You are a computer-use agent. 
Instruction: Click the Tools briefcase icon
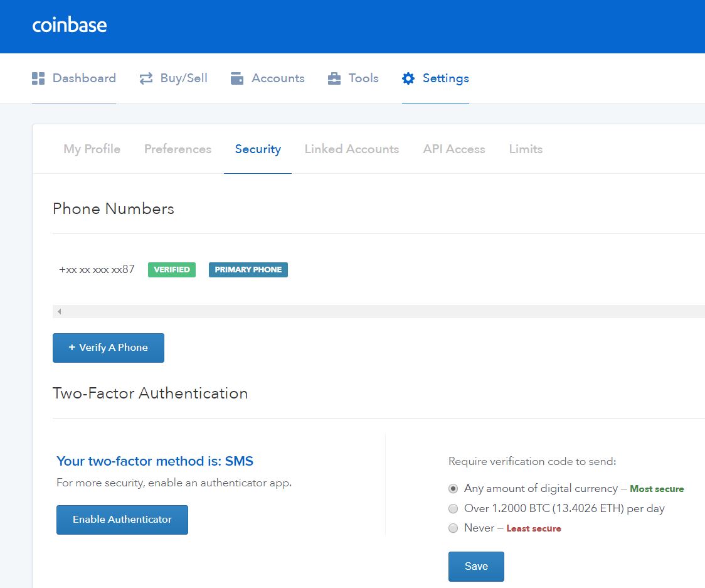(334, 78)
